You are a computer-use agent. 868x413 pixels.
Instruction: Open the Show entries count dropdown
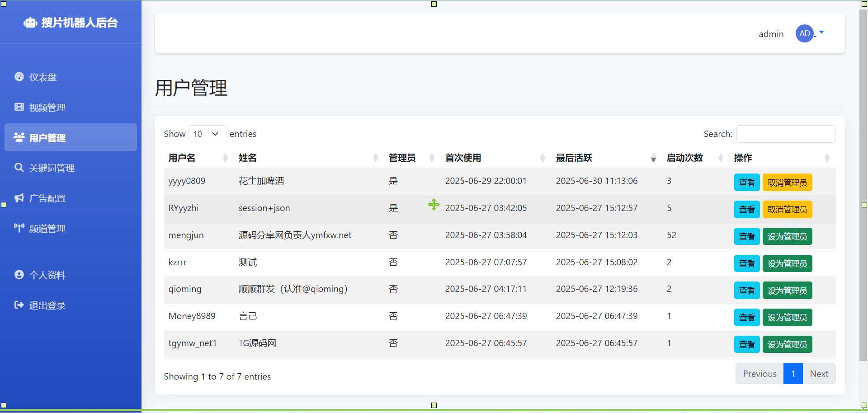[207, 134]
